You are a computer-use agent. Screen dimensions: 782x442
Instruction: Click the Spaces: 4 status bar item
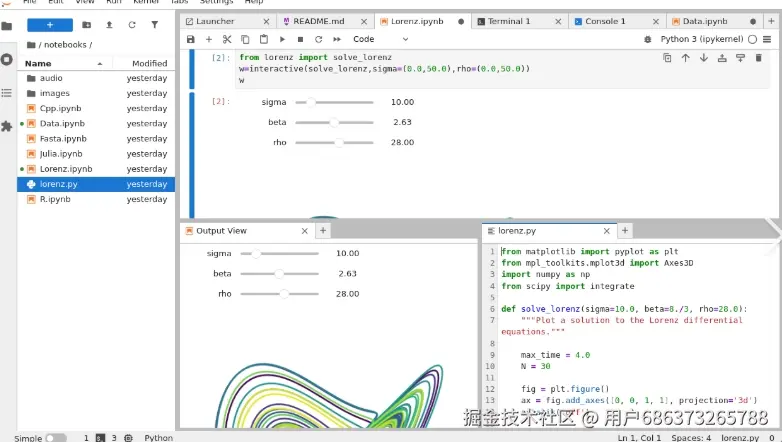691,438
